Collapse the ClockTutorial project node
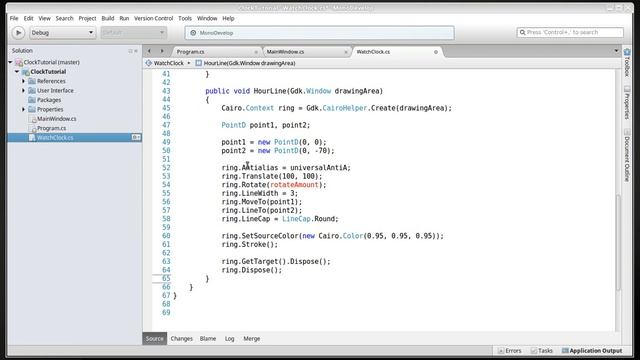Screen dimensions: 640x360 point(17,72)
